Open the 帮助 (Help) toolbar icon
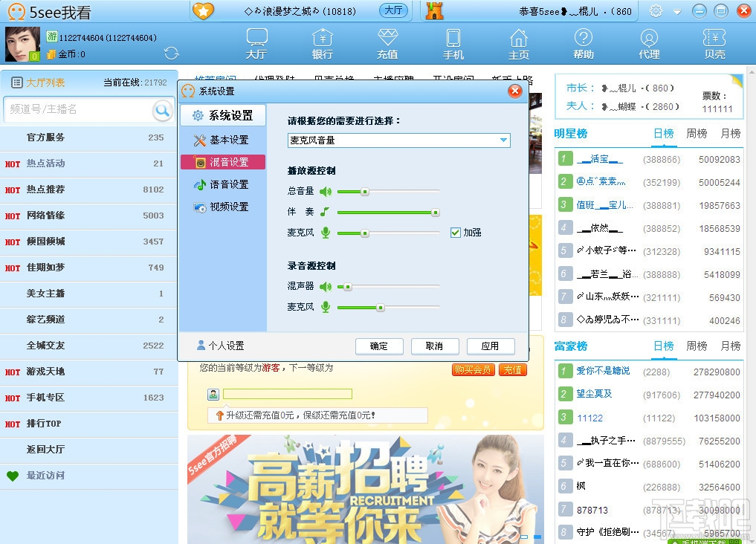The width and height of the screenshot is (756, 544). coord(584,43)
